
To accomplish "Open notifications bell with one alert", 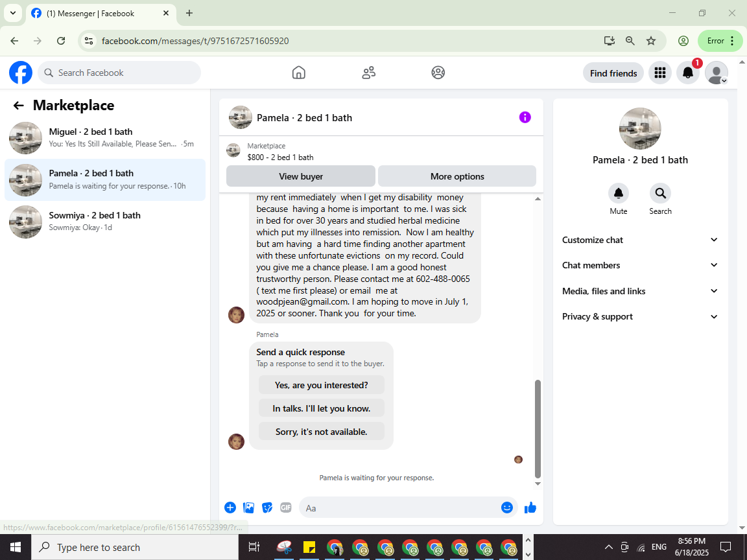I will 688,73.
